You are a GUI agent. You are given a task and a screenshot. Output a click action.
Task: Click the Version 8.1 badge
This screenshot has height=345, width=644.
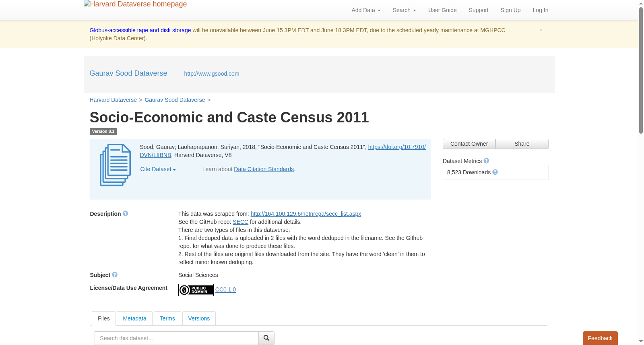(x=103, y=132)
